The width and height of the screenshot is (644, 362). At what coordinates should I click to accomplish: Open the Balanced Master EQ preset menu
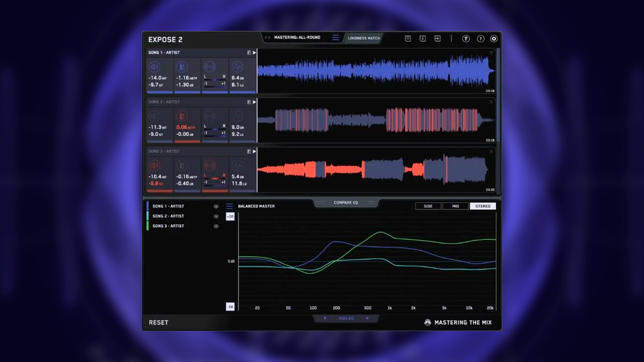(230, 206)
